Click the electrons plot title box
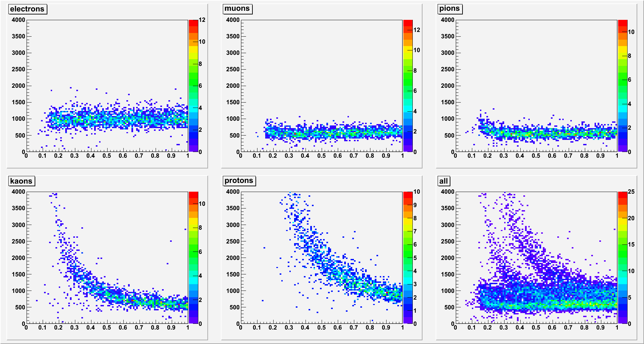644x344 pixels. coord(27,9)
